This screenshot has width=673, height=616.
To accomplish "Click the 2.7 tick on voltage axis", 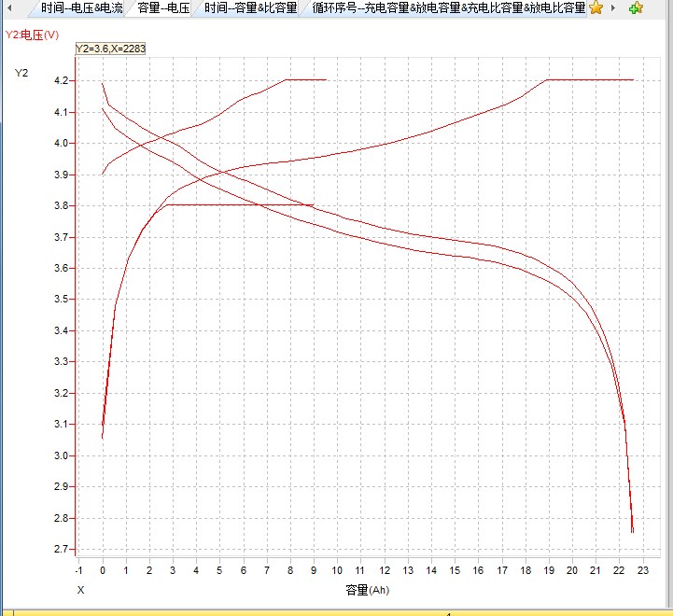I will click(x=62, y=550).
